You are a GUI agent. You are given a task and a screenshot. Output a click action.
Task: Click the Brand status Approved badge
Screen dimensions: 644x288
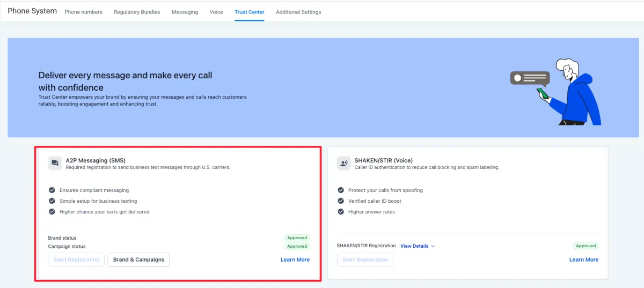297,238
